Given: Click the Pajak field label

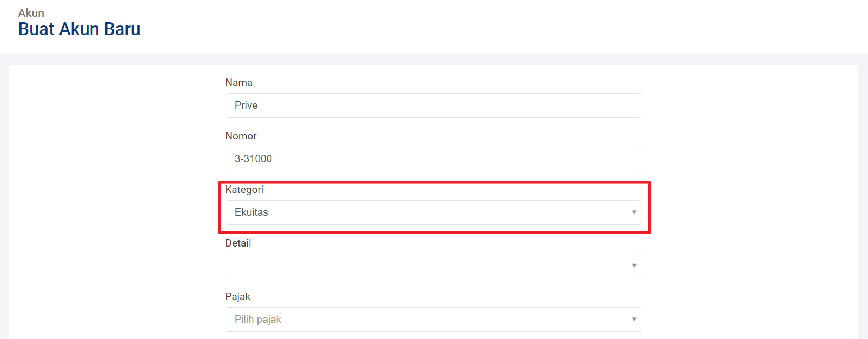Looking at the screenshot, I should [237, 297].
